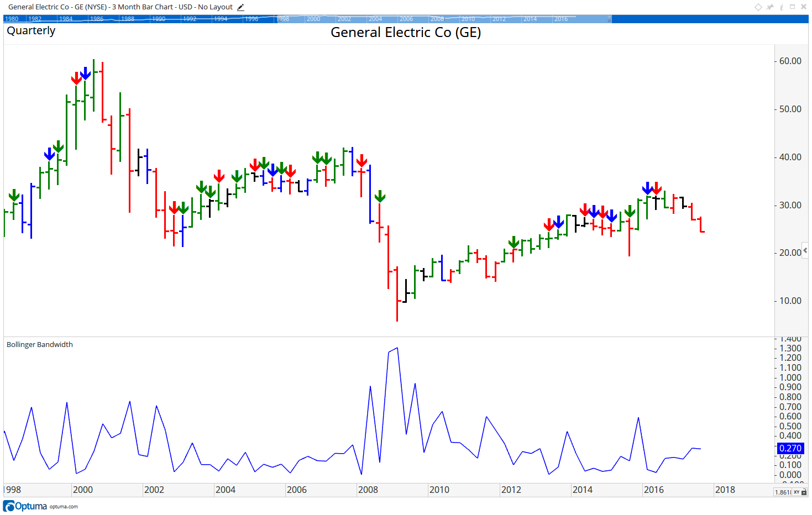Image resolution: width=812 pixels, height=515 pixels.
Task: Pin the chart window with the pushpin icon
Action: 770,7
